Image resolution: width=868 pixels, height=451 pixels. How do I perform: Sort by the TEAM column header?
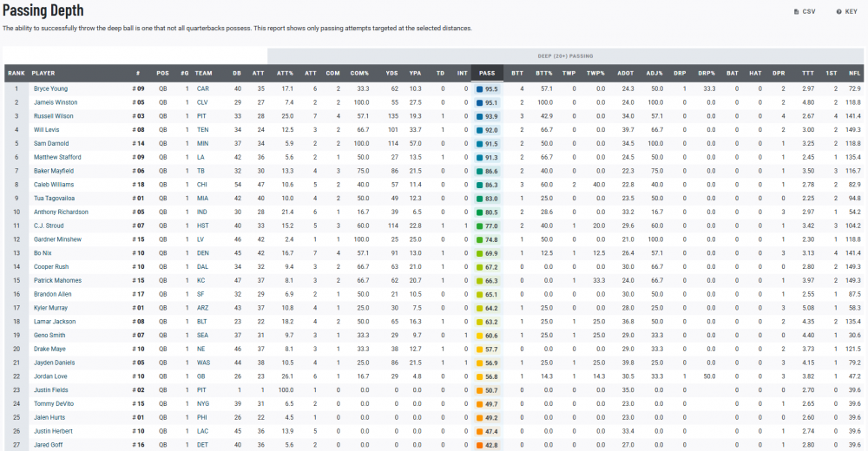point(204,74)
